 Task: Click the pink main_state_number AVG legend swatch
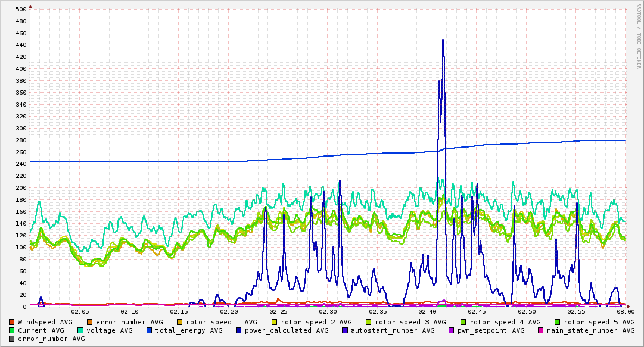tap(540, 330)
